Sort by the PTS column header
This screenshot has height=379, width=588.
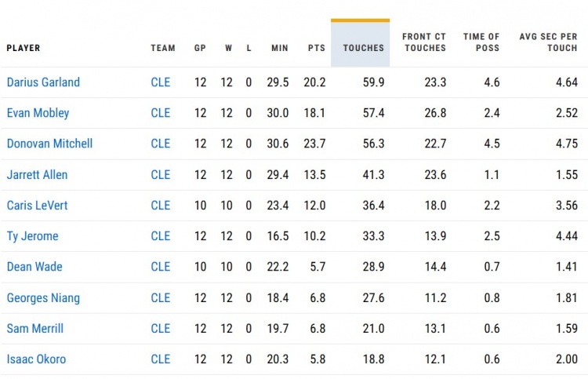click(x=317, y=48)
